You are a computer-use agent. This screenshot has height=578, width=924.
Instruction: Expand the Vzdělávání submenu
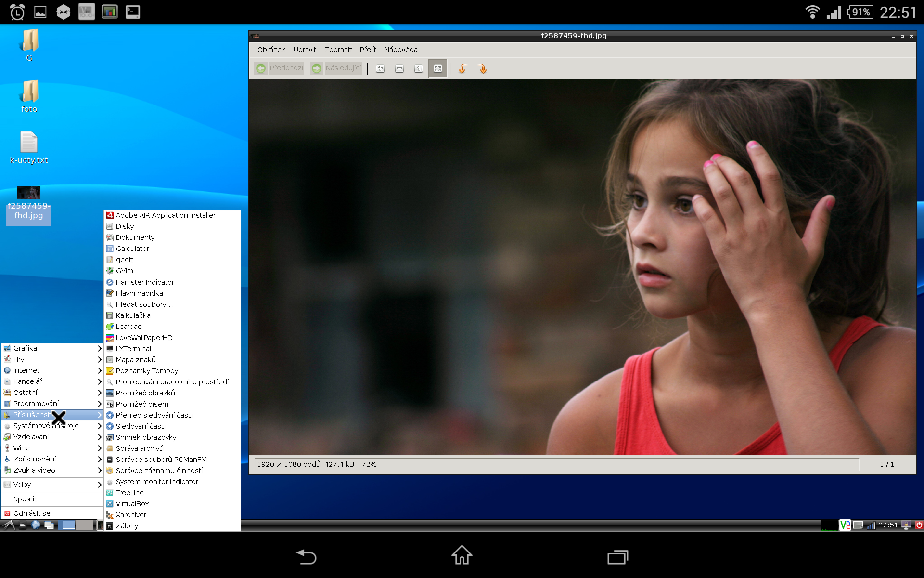[52, 437]
